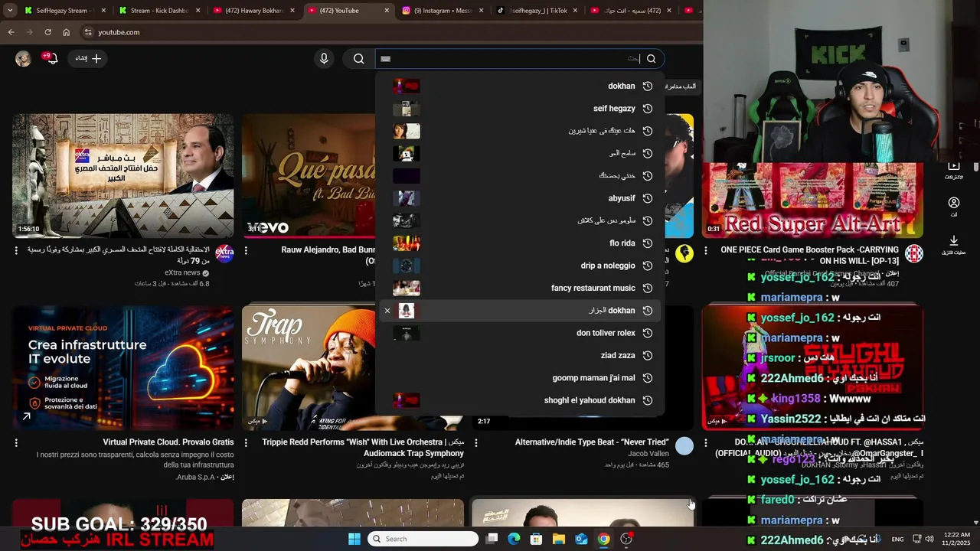Switch to Instagram Messages tab
Image resolution: width=980 pixels, height=551 pixels.
[x=443, y=11]
